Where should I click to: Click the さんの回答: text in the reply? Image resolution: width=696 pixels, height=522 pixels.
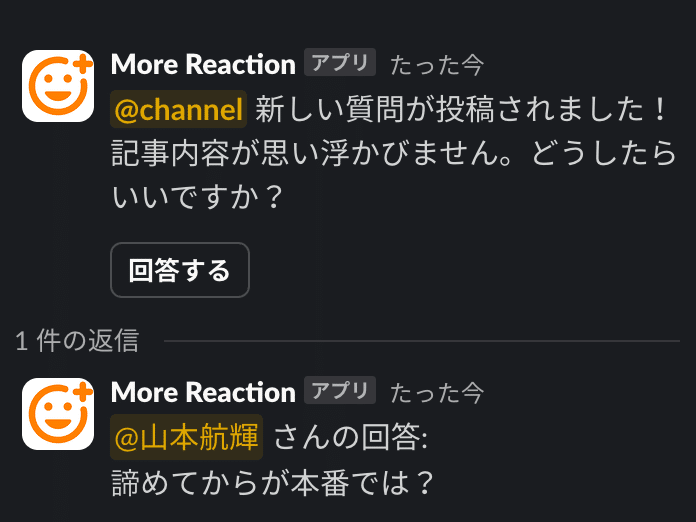click(x=350, y=437)
